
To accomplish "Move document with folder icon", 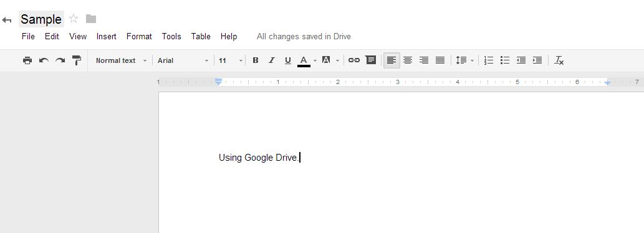I will pos(91,19).
